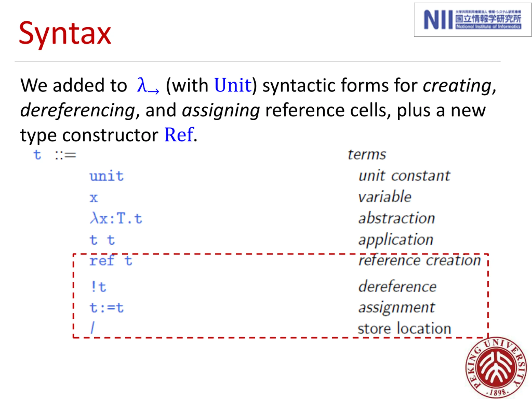Click the blue word 'Ref'
The width and height of the screenshot is (532, 399).
coord(179,135)
